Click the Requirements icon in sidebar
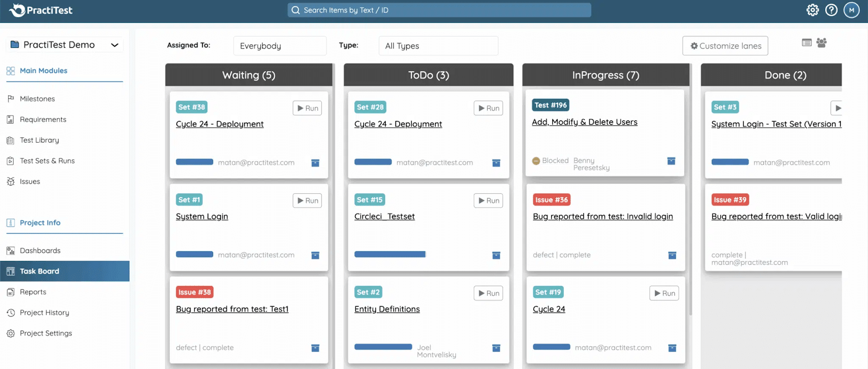 click(10, 119)
